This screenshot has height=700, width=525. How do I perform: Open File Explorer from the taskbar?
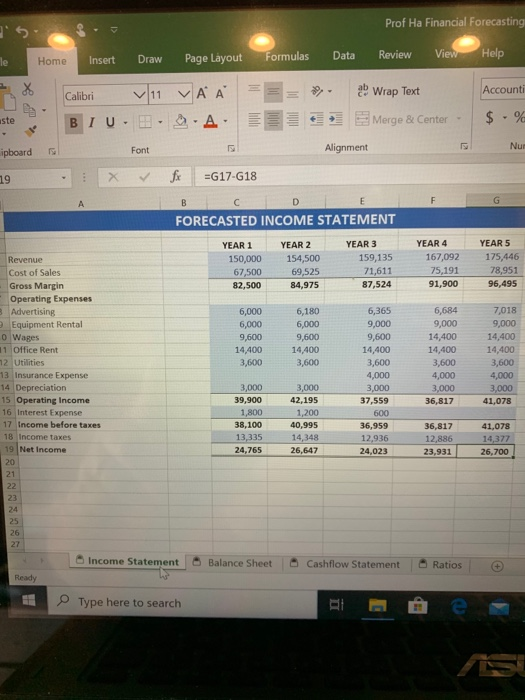pos(378,606)
